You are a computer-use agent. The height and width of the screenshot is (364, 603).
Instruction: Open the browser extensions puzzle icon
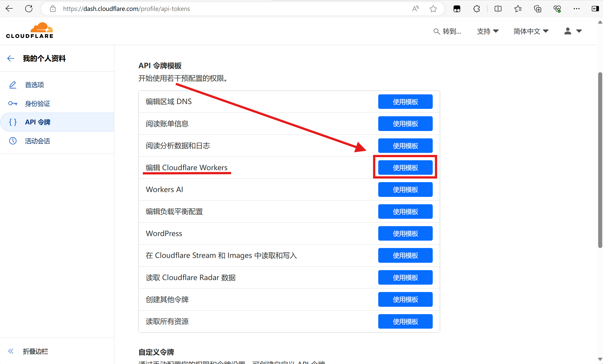coord(476,9)
